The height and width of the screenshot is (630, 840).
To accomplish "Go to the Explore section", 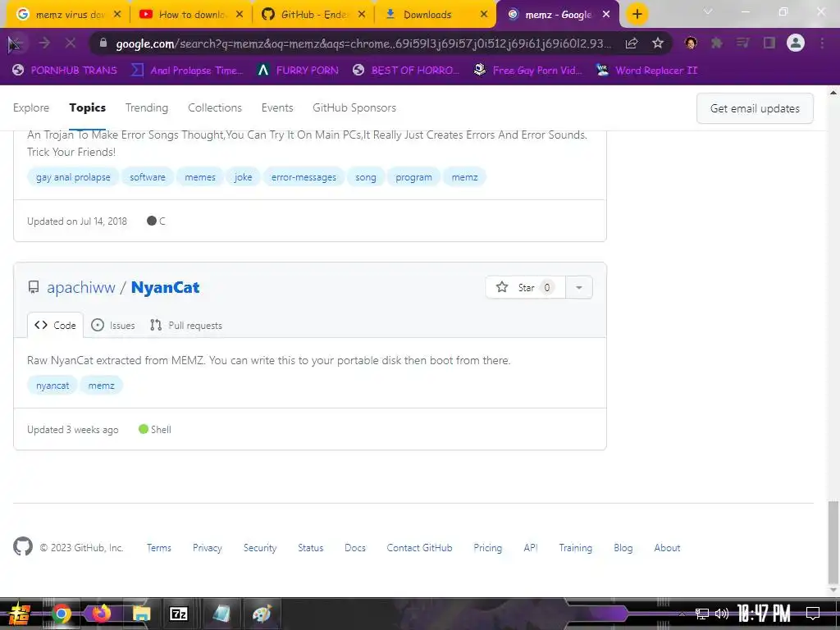I will click(x=31, y=107).
